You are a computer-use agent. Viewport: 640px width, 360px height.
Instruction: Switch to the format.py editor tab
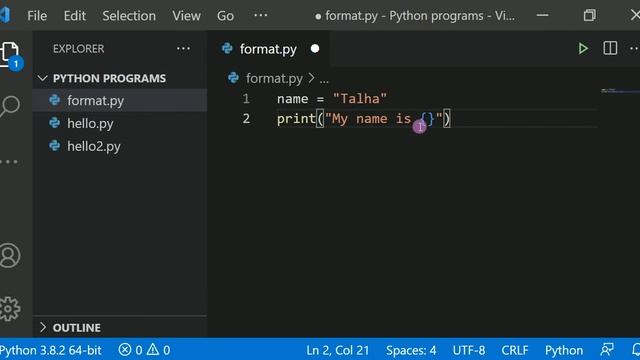268,49
